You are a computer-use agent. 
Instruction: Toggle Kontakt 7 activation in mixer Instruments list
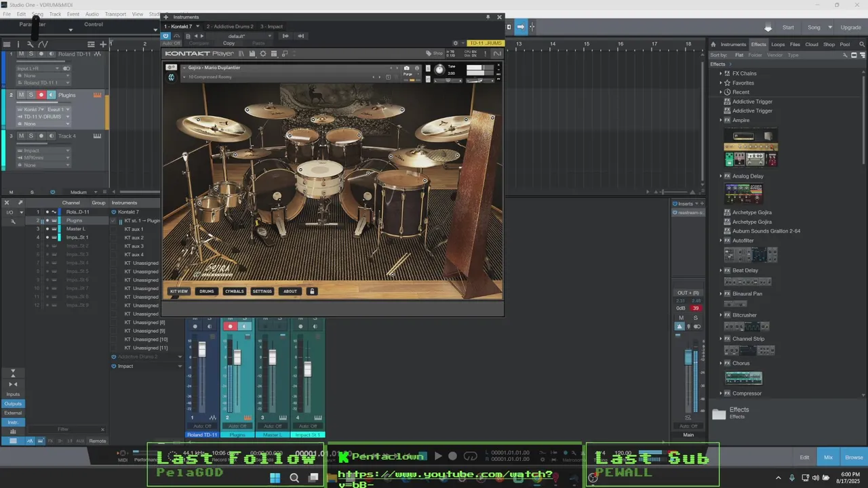click(114, 211)
